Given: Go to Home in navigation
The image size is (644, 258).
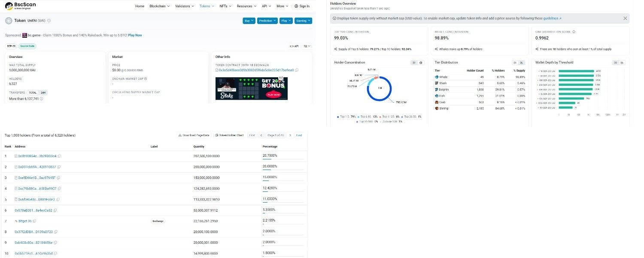Looking at the screenshot, I should tap(140, 6).
